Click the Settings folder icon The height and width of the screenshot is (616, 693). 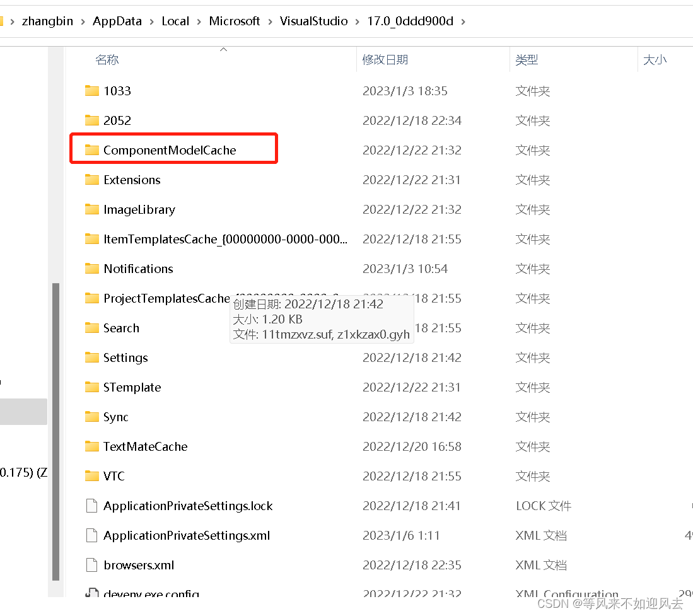pyautogui.click(x=92, y=357)
